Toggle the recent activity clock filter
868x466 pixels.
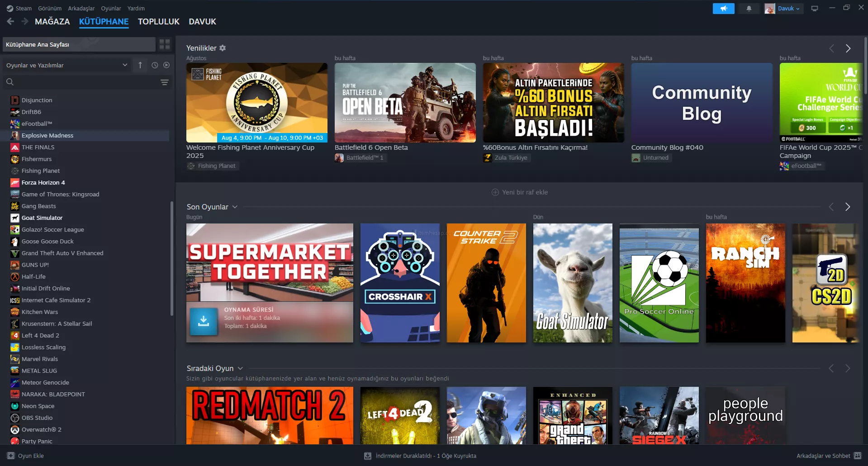click(155, 65)
